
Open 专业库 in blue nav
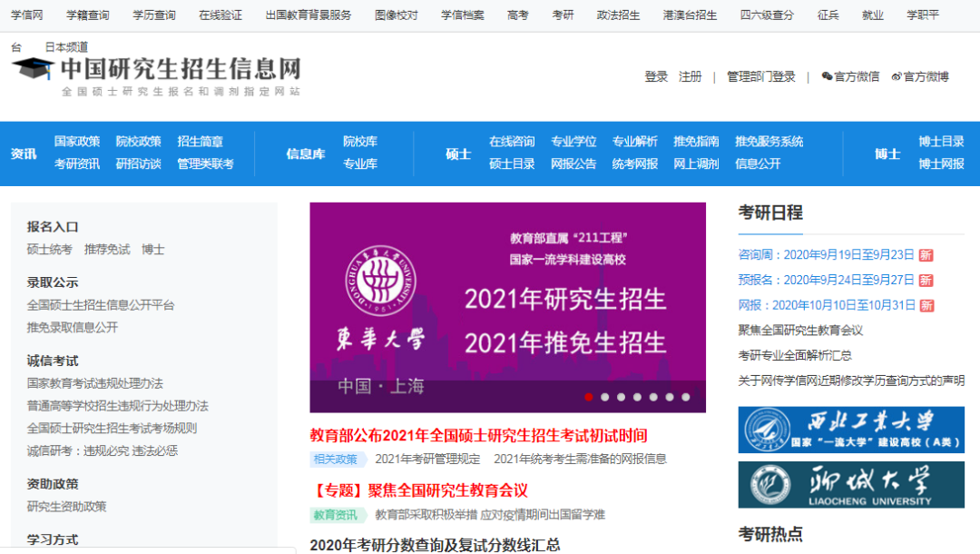(x=360, y=163)
